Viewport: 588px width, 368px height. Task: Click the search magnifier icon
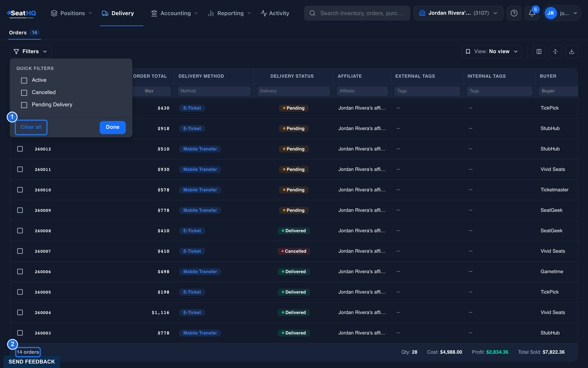312,13
